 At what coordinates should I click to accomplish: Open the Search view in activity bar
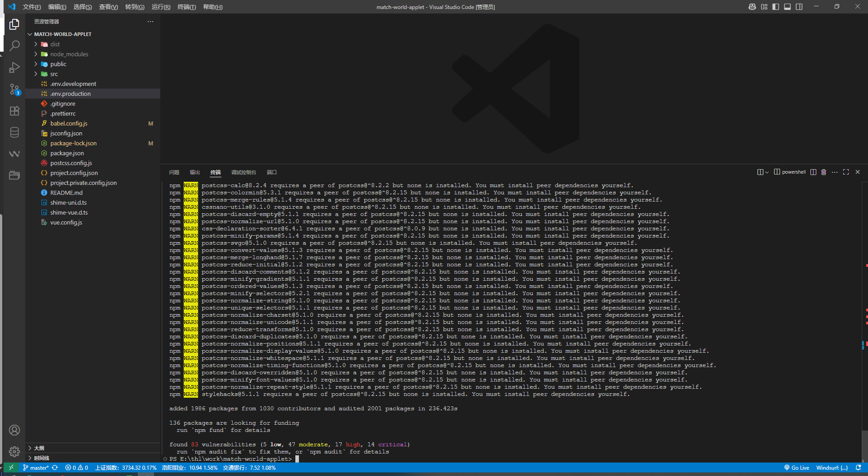(14, 45)
